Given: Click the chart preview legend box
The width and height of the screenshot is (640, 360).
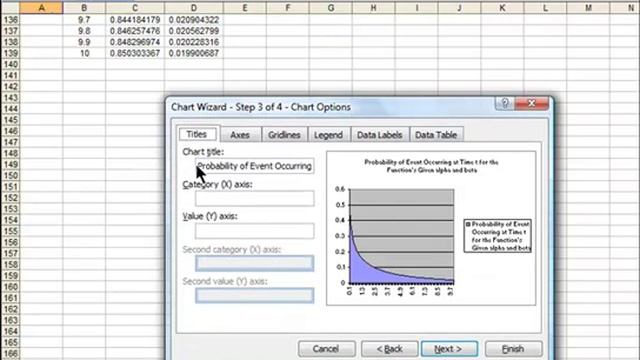Looking at the screenshot, I should [498, 236].
